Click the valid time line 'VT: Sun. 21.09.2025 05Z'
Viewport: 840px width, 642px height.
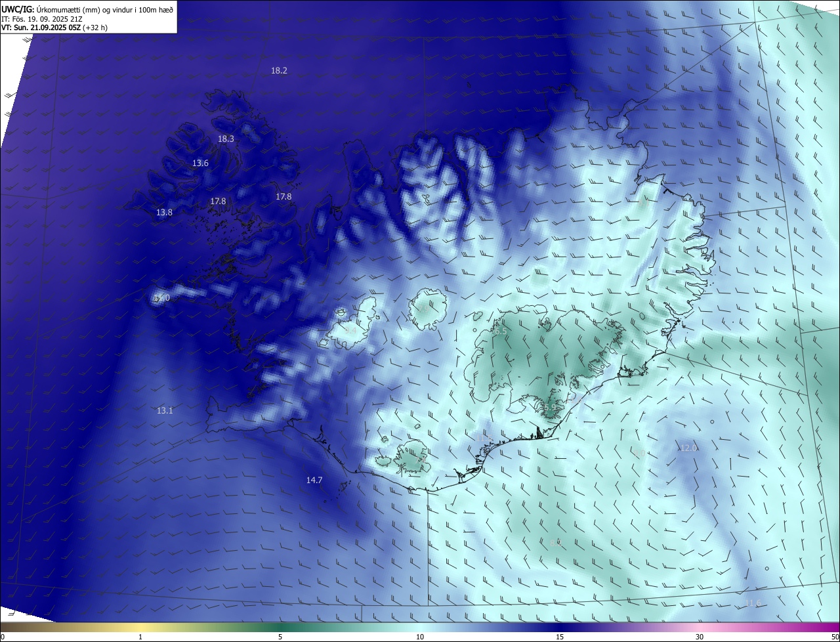click(41, 28)
